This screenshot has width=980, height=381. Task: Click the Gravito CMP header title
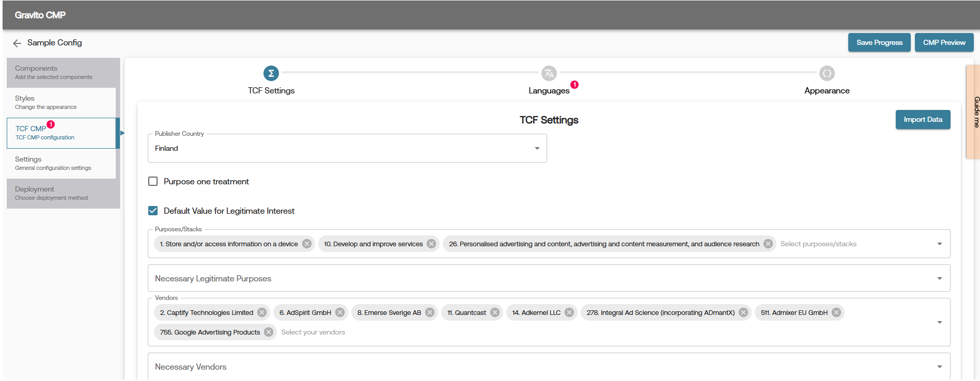point(40,15)
